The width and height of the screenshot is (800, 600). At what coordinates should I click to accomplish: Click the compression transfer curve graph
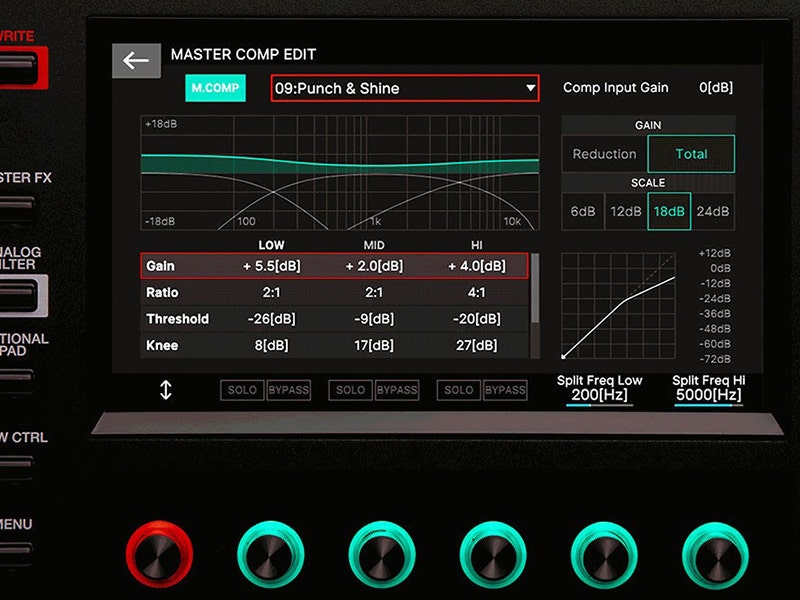618,306
